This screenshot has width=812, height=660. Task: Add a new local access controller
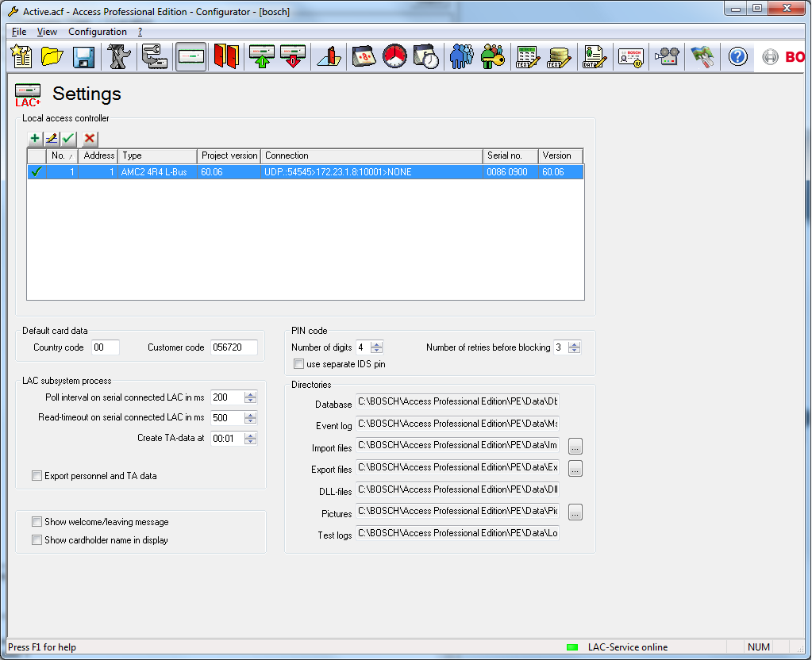pos(35,138)
